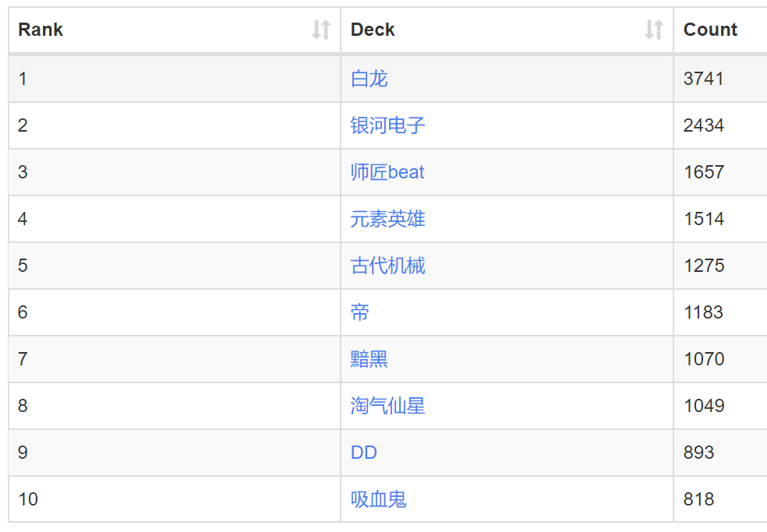Open the 黯黑 deck link
Screen dimensions: 767x532
point(369,359)
